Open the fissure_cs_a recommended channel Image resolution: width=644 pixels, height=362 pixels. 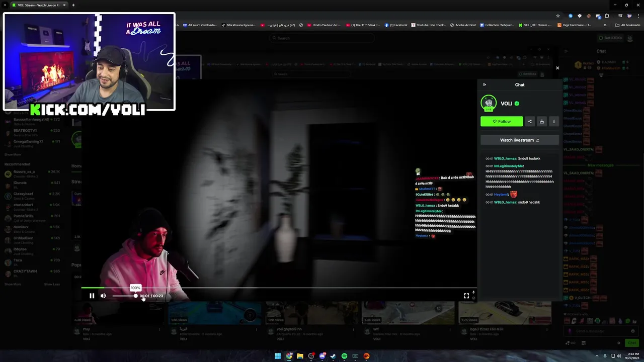pos(32,173)
